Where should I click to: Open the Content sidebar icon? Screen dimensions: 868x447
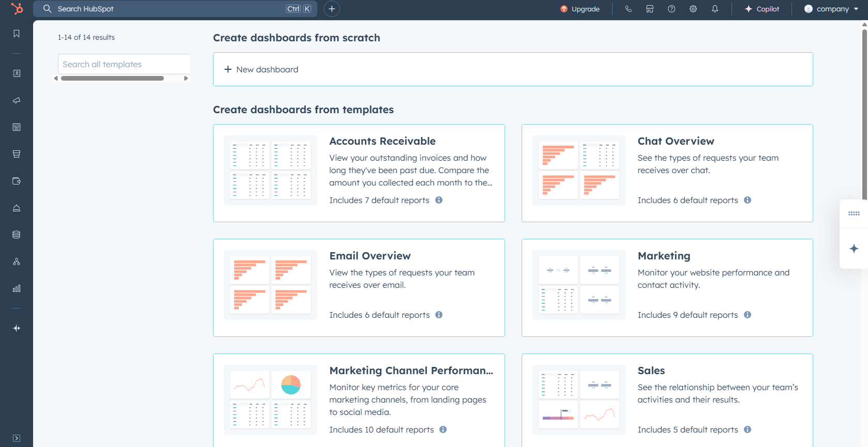pos(17,127)
